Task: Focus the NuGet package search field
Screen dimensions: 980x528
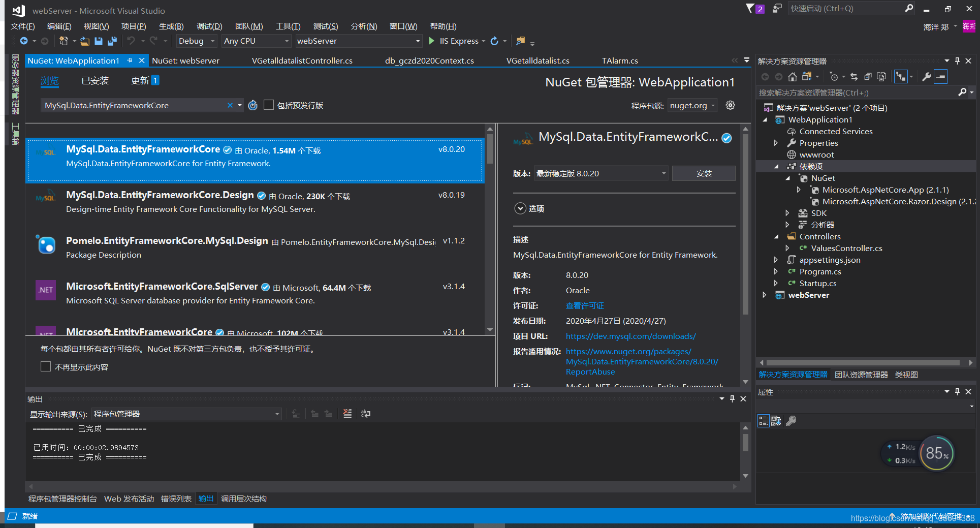Action: click(134, 105)
